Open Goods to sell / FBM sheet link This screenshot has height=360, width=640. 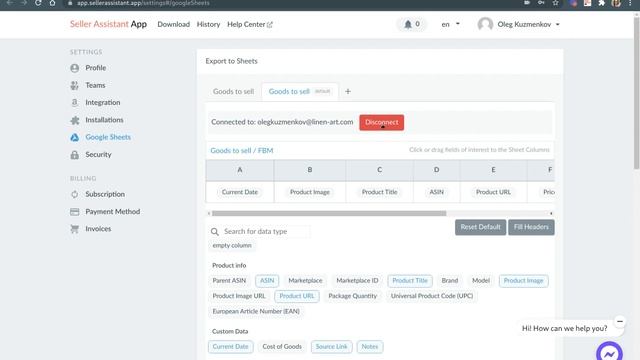(x=242, y=151)
